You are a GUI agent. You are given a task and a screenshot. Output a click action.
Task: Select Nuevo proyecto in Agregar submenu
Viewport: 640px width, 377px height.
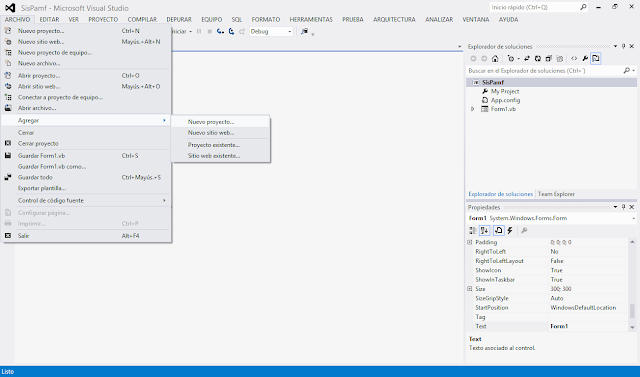(x=220, y=122)
